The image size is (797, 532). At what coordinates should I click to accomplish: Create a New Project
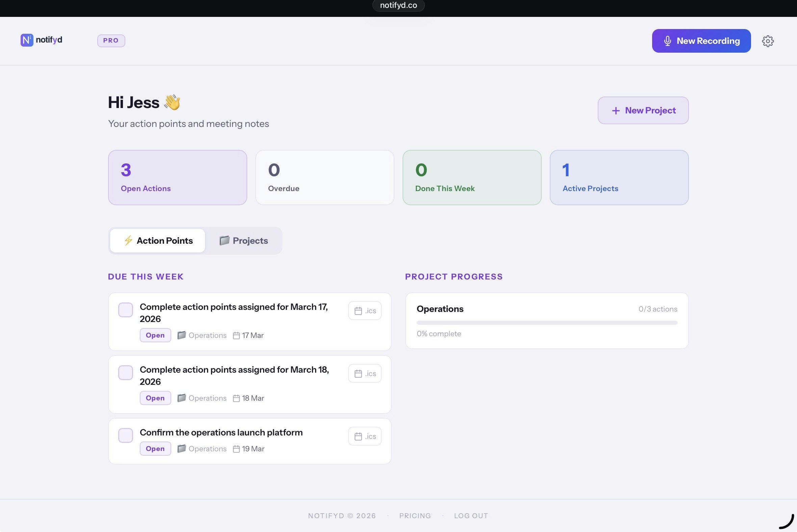(643, 110)
